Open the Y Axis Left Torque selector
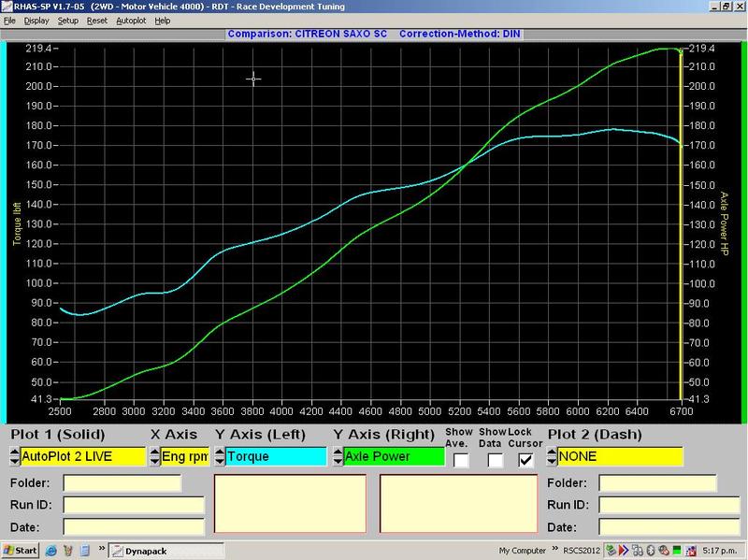The width and height of the screenshot is (748, 560). pos(275,456)
